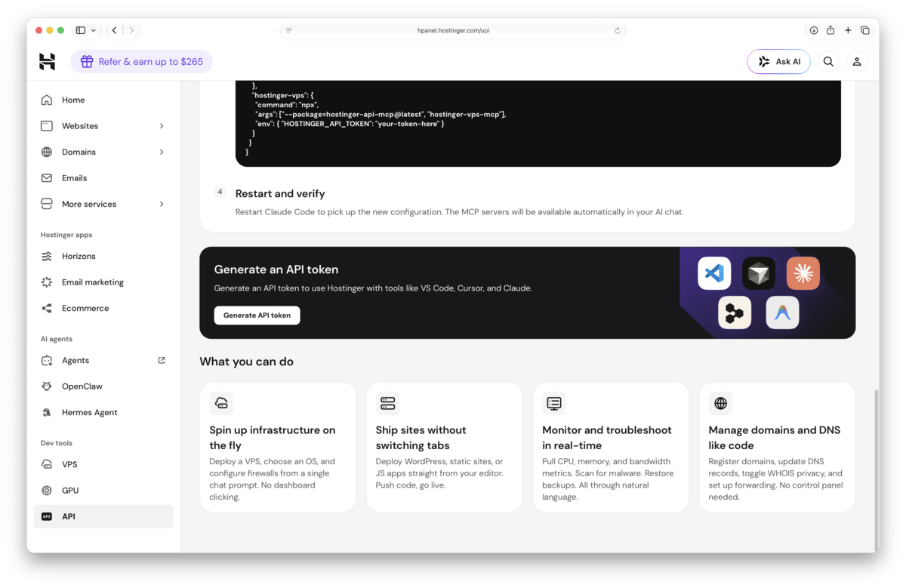906x588 pixels.
Task: Toggle the Safari sidebar button
Action: coord(81,30)
